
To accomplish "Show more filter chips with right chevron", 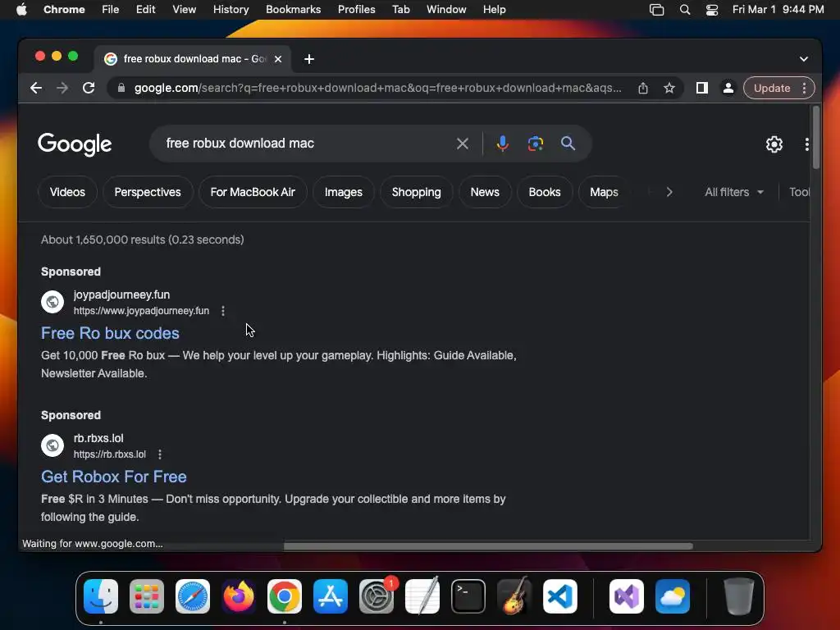I will point(669,192).
